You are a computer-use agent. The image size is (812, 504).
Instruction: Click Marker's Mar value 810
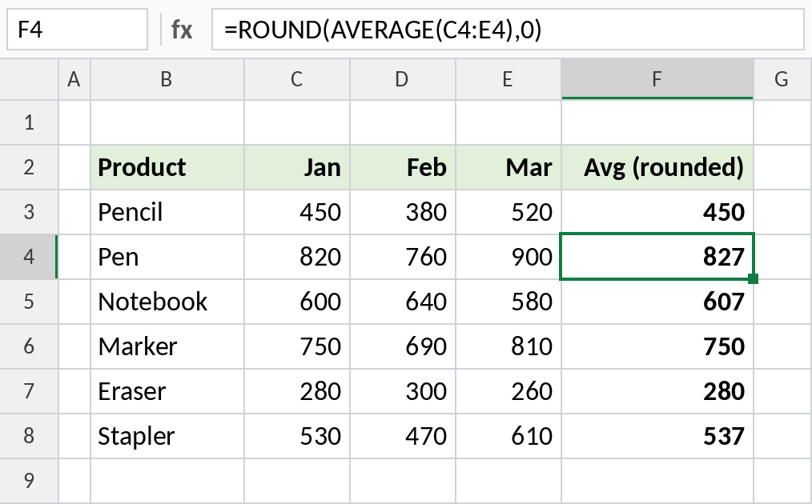point(508,346)
